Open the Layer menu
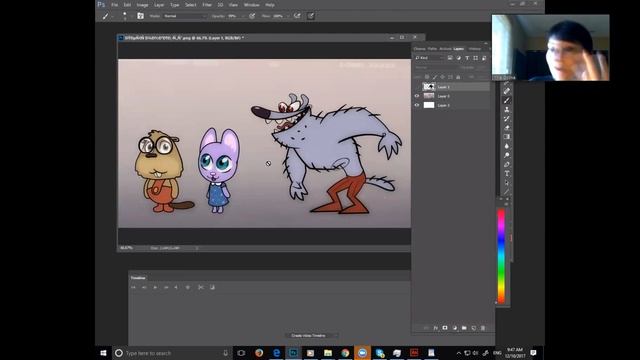 tap(159, 5)
